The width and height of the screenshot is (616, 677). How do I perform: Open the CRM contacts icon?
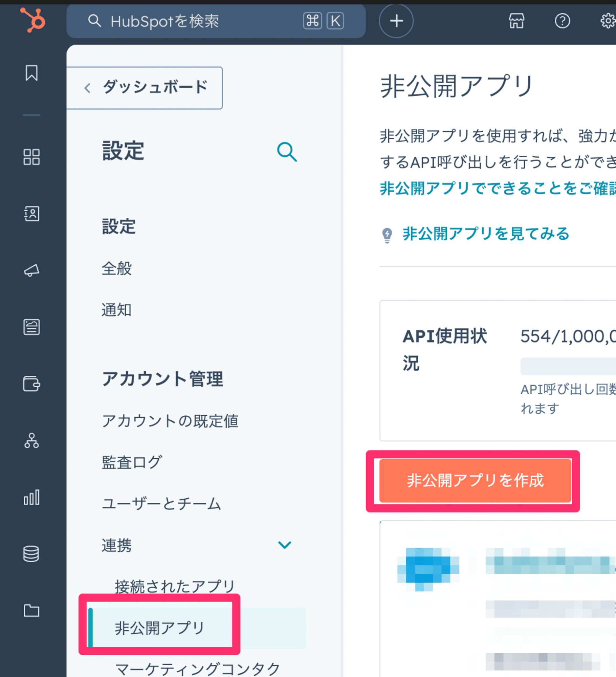31,214
